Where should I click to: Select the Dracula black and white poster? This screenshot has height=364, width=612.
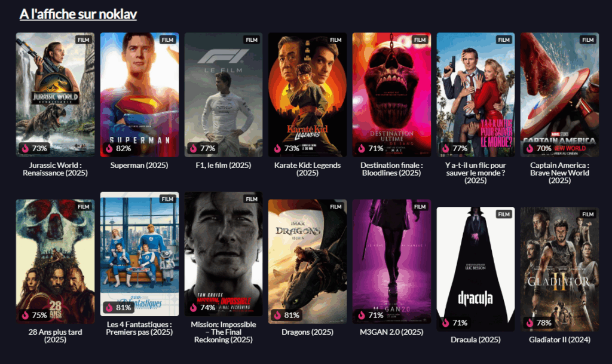coord(475,269)
